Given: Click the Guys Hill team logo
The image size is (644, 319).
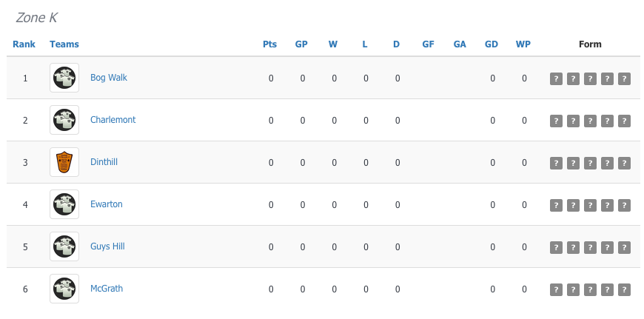Looking at the screenshot, I should click(64, 246).
